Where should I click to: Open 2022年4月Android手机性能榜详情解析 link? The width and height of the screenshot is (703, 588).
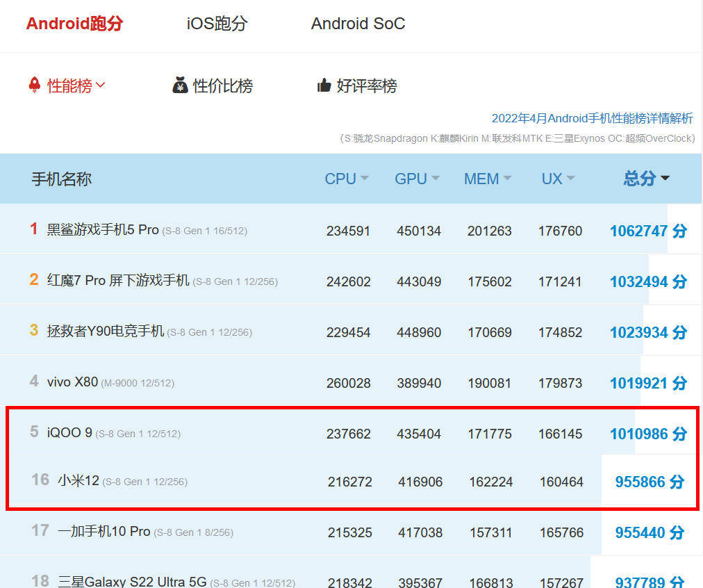pos(593,118)
